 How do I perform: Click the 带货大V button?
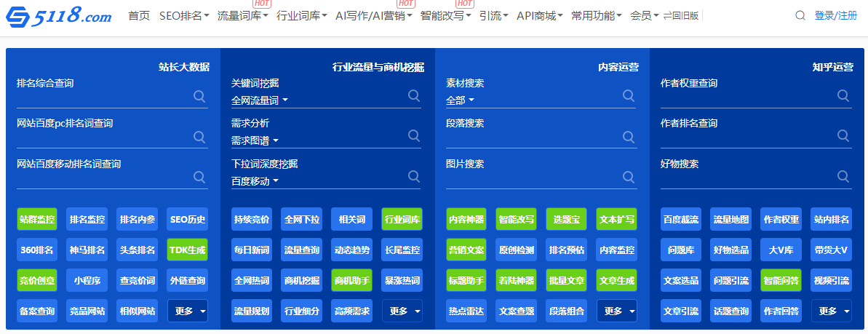832,250
